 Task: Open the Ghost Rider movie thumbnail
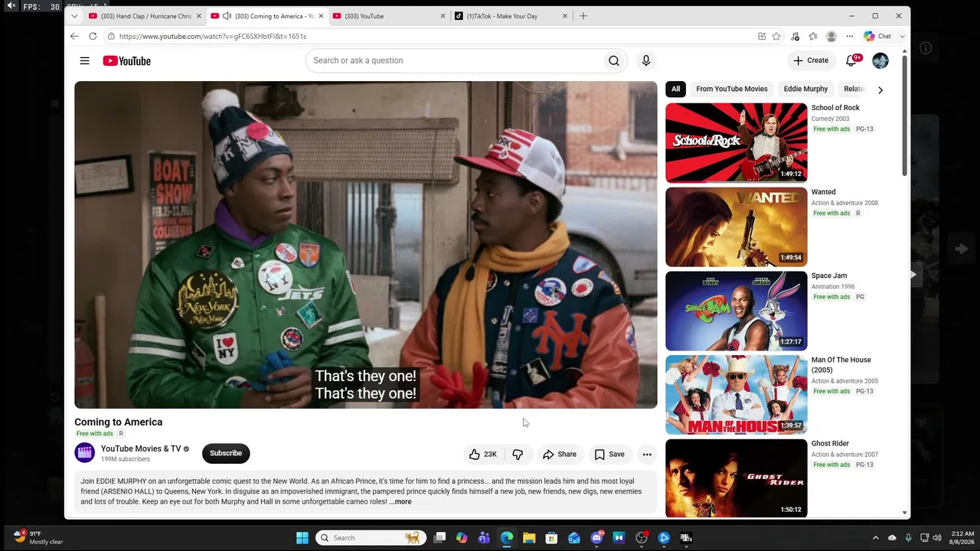pos(737,479)
